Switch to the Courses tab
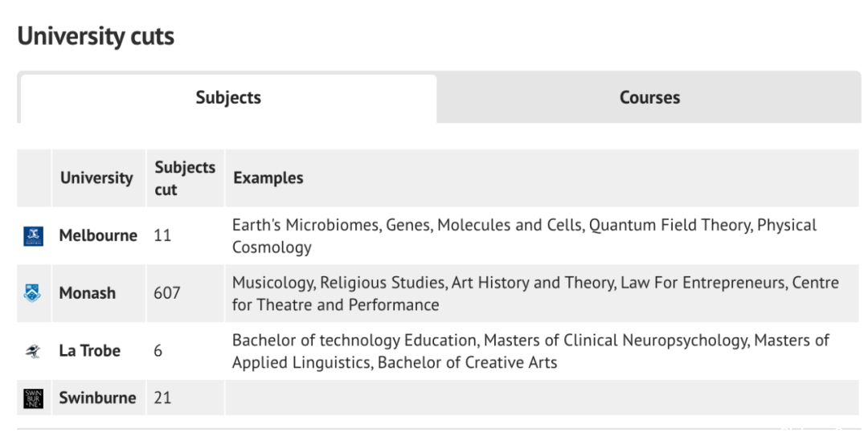868x445 pixels. tap(649, 98)
